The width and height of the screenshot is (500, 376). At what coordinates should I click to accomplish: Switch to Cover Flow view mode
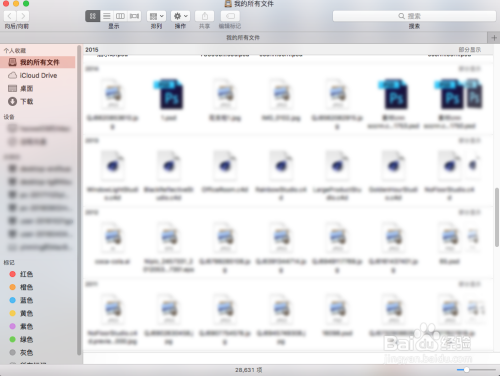pyautogui.click(x=134, y=16)
